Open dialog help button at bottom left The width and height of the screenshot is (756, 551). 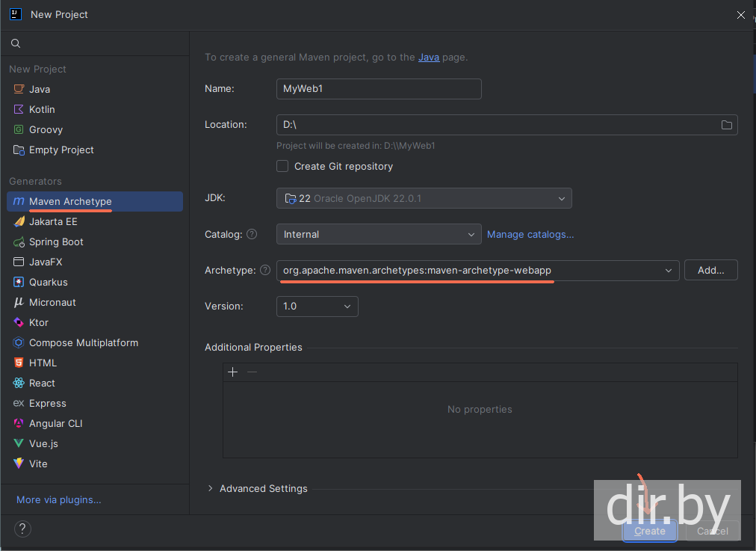[22, 529]
